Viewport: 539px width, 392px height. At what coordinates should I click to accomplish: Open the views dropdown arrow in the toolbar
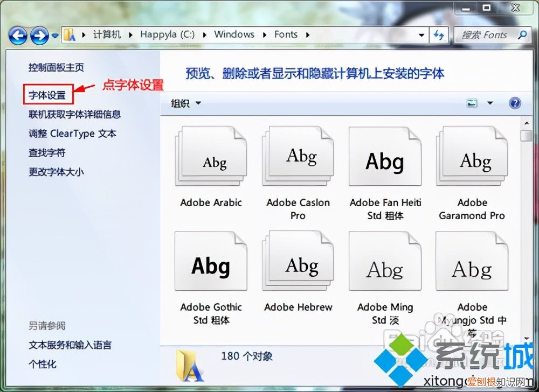pos(489,103)
